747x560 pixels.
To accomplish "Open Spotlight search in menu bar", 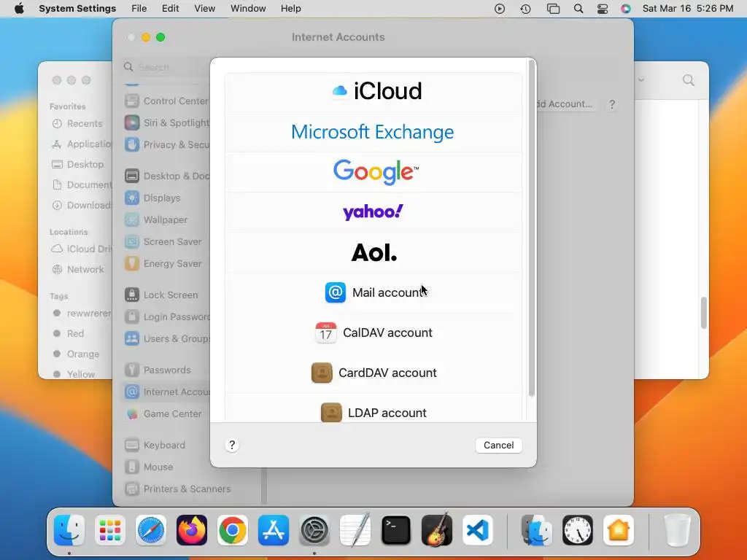I will (x=578, y=9).
